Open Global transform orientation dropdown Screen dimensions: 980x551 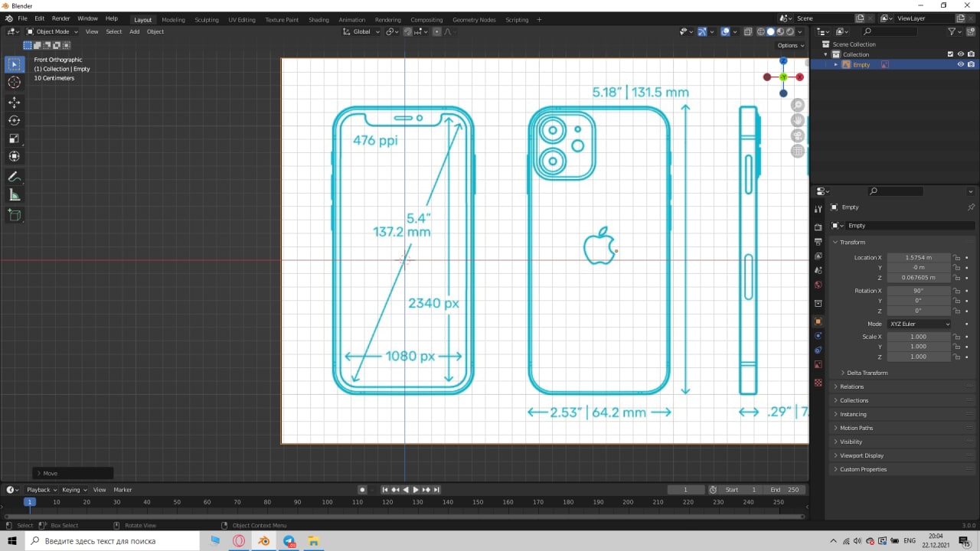click(x=361, y=31)
